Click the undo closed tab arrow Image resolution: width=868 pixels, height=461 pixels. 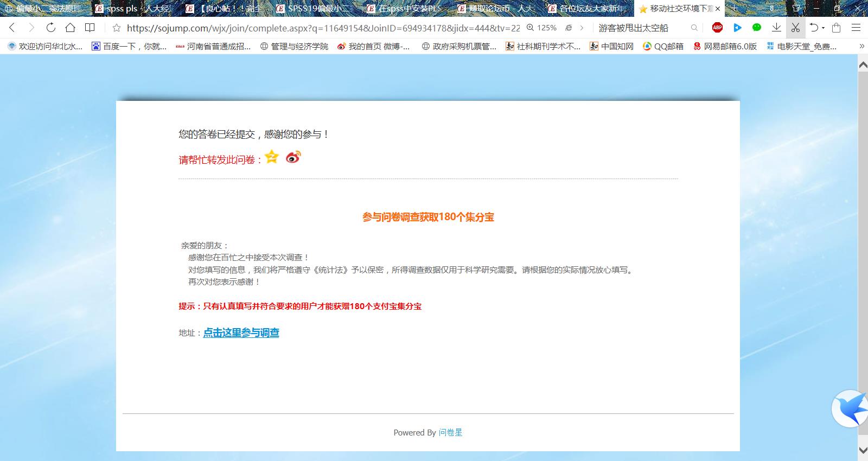(814, 28)
